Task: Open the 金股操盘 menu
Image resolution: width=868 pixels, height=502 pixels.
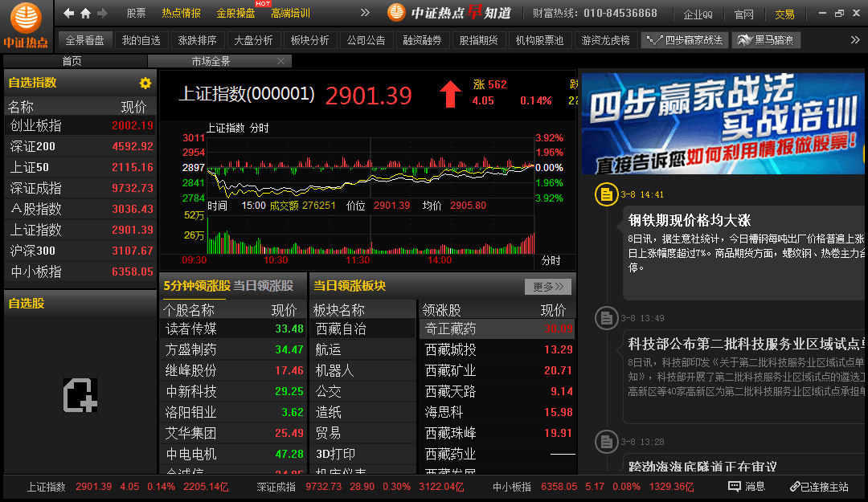Action: 235,14
